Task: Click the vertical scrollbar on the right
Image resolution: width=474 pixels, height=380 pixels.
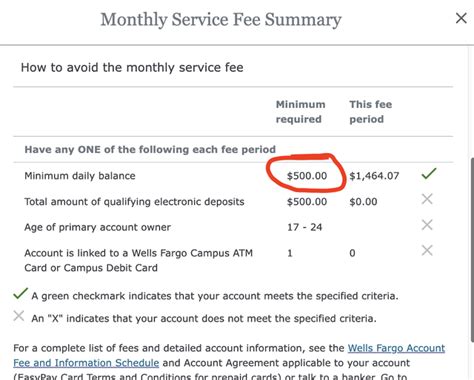Action: pyautogui.click(x=472, y=249)
